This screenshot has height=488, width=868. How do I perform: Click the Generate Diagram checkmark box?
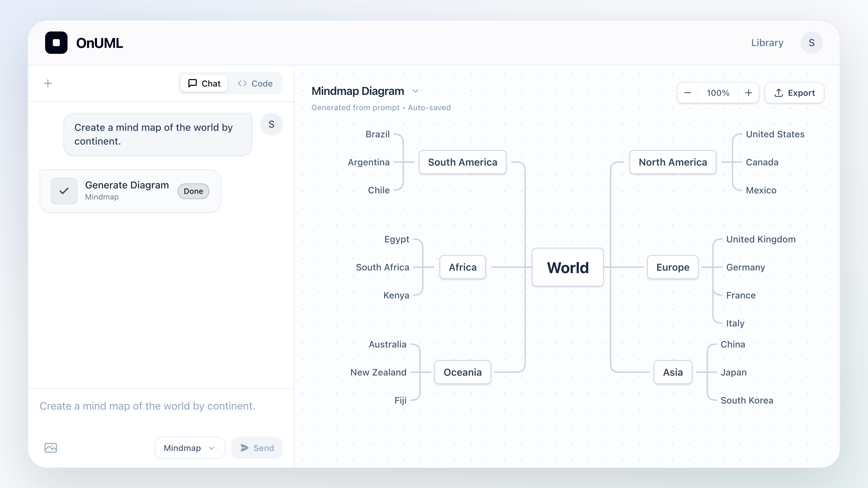point(64,191)
